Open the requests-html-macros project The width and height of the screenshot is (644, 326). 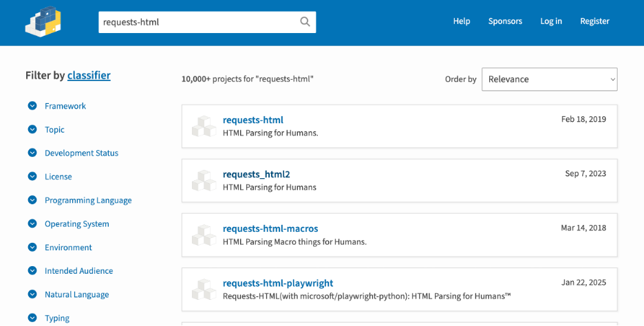coord(270,229)
